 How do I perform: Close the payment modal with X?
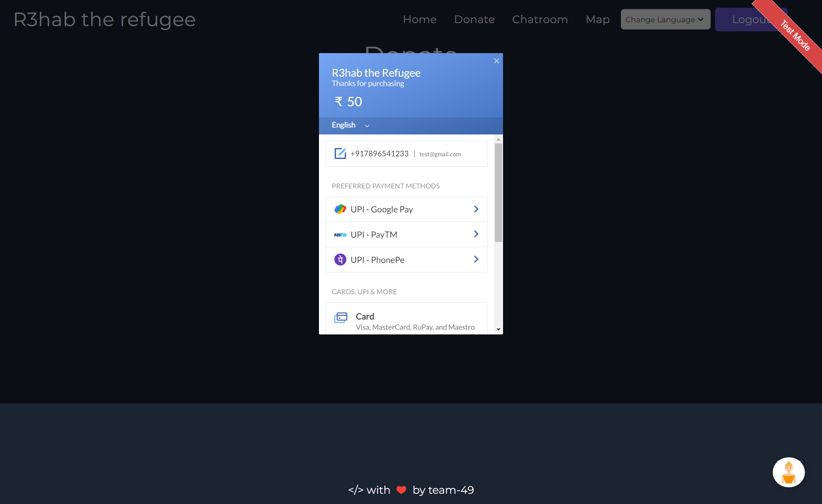tap(496, 61)
